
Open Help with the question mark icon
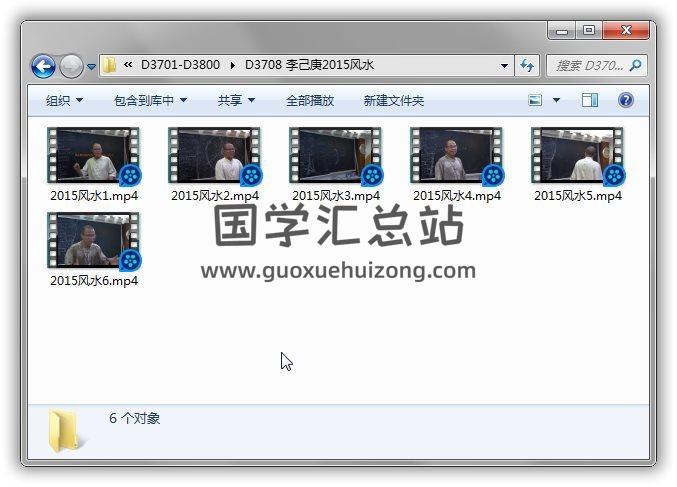626,100
